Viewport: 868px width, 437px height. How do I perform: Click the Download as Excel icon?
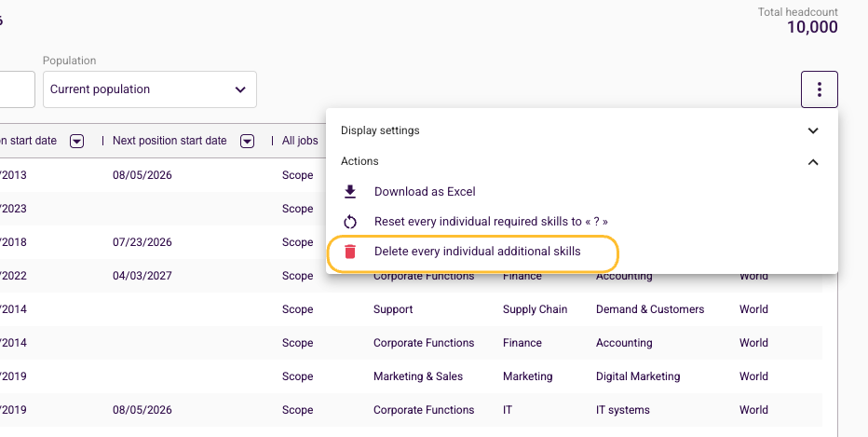(350, 192)
